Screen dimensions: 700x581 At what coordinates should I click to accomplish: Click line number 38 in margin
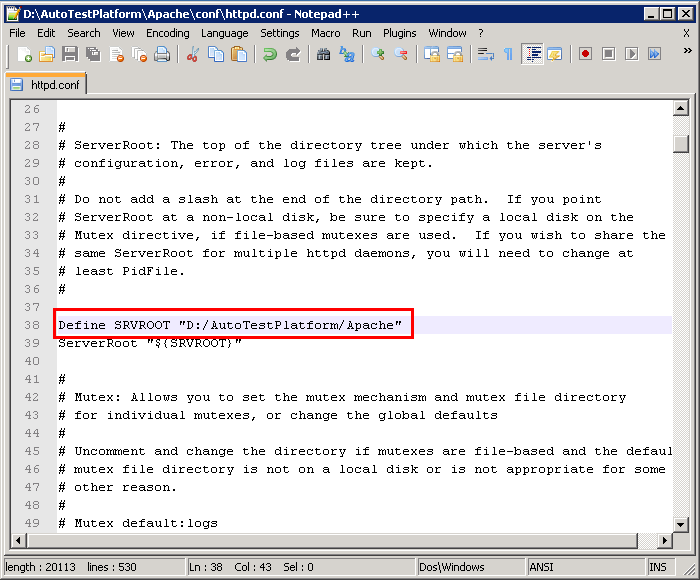point(32,325)
